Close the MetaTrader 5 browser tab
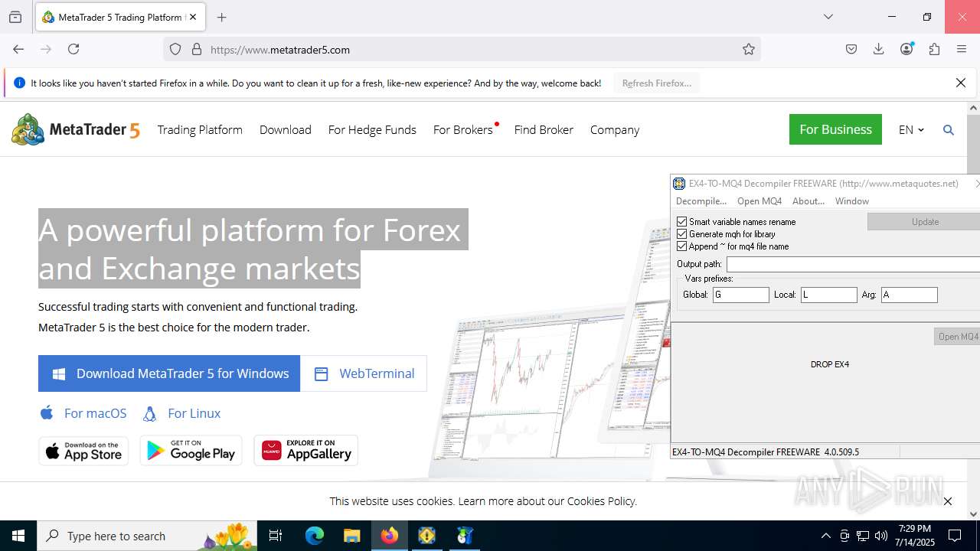Viewport: 980px width, 551px height. 193,17
